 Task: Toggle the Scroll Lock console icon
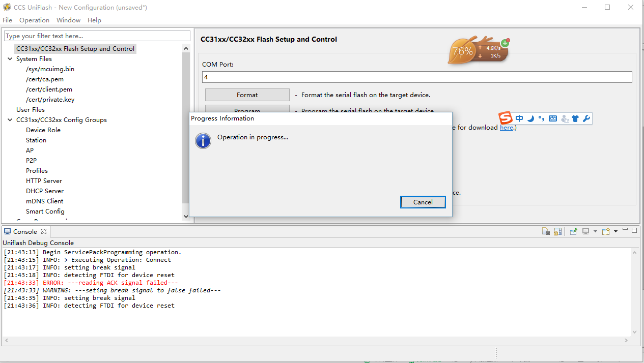tap(558, 231)
